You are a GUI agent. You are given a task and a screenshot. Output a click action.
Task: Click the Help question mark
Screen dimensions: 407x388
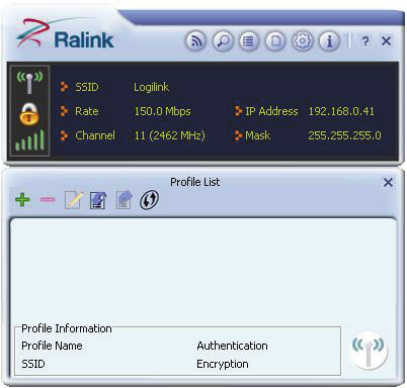click(x=365, y=41)
